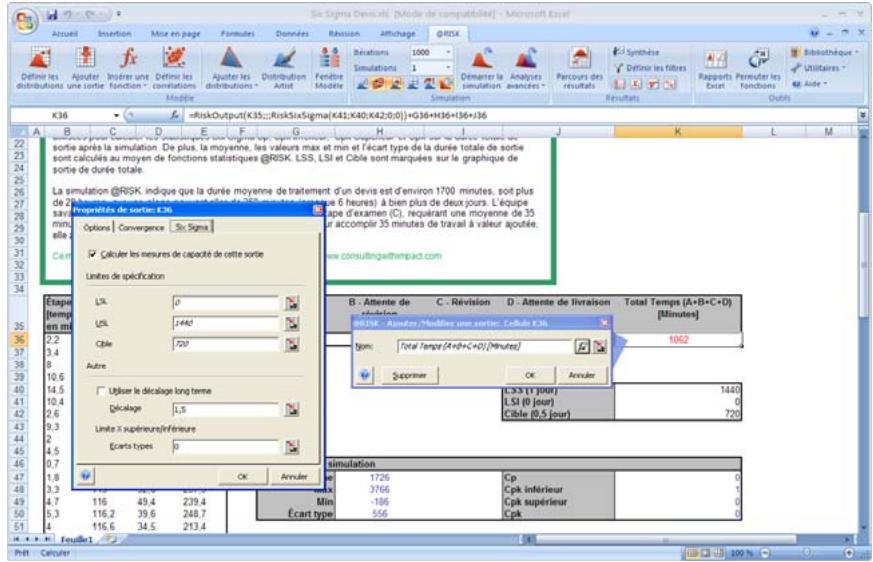Viewport: 873px width, 562px height.
Task: Click Définir les filtres item
Action: pyautogui.click(x=650, y=68)
